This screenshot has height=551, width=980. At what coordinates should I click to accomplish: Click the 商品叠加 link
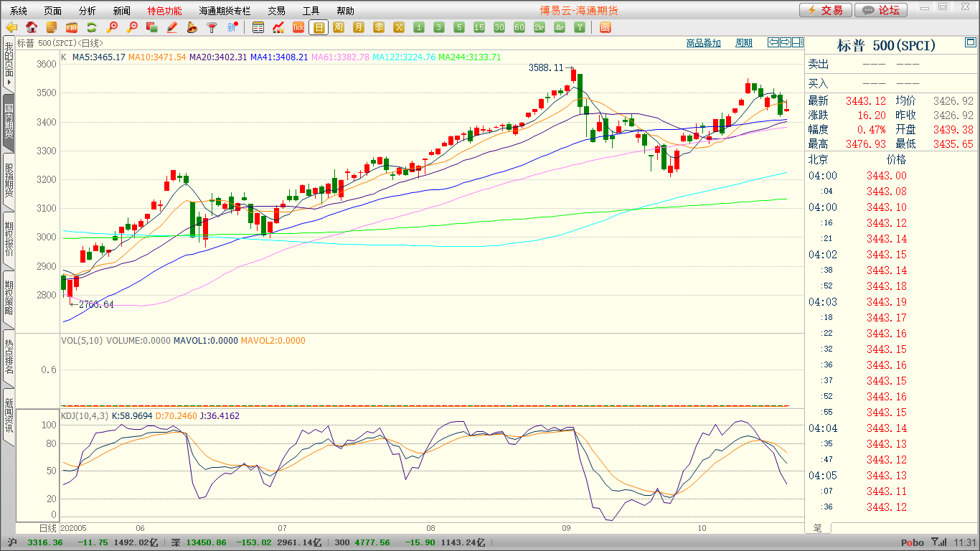pos(704,43)
